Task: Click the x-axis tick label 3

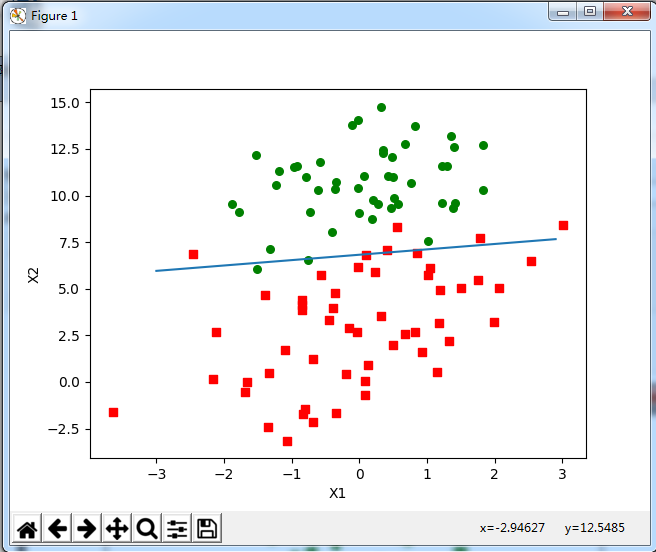Action: point(562,474)
